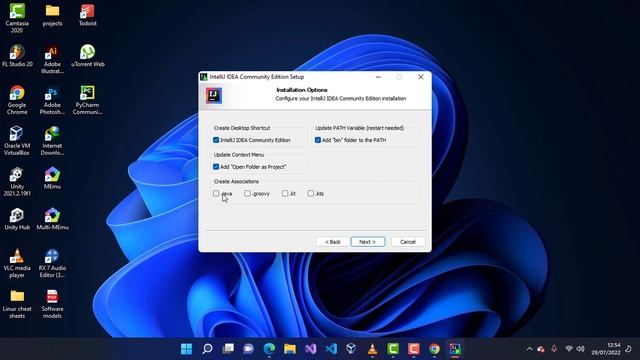Open the clock and date panel
Image resolution: width=640 pixels, height=360 pixels.
click(x=606, y=349)
